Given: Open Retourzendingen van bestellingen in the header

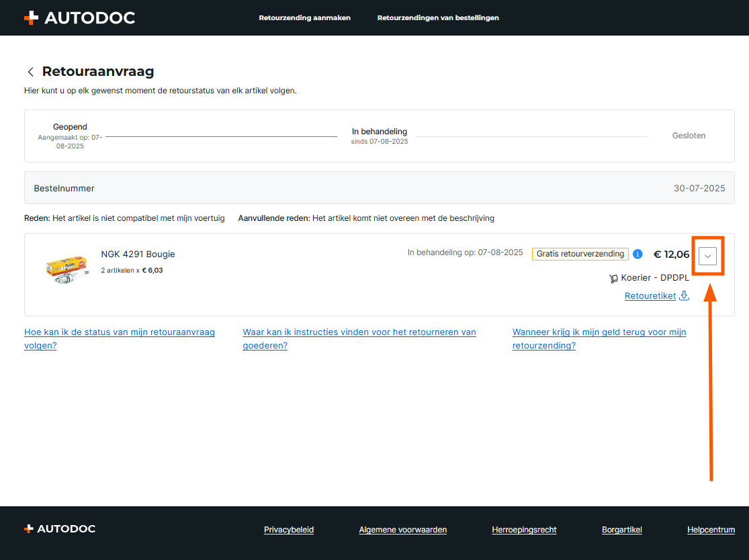Looking at the screenshot, I should 438,18.
